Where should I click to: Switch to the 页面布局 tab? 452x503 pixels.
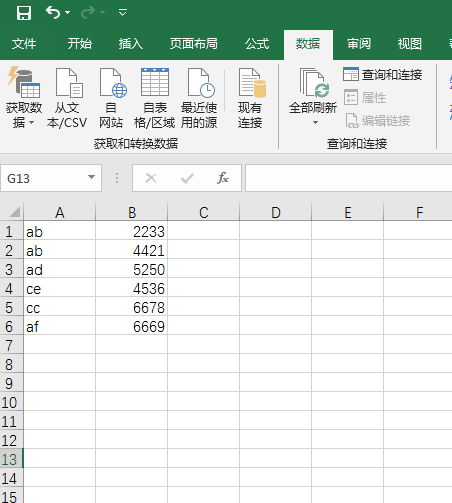[x=194, y=44]
